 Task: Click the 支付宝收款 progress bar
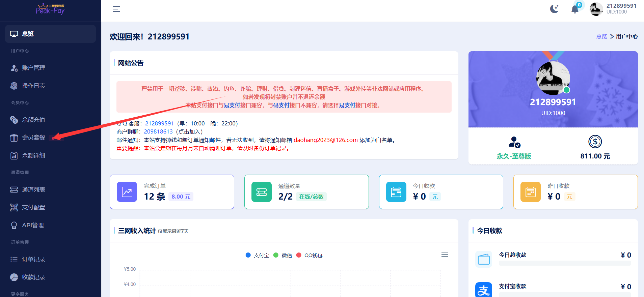565,294
